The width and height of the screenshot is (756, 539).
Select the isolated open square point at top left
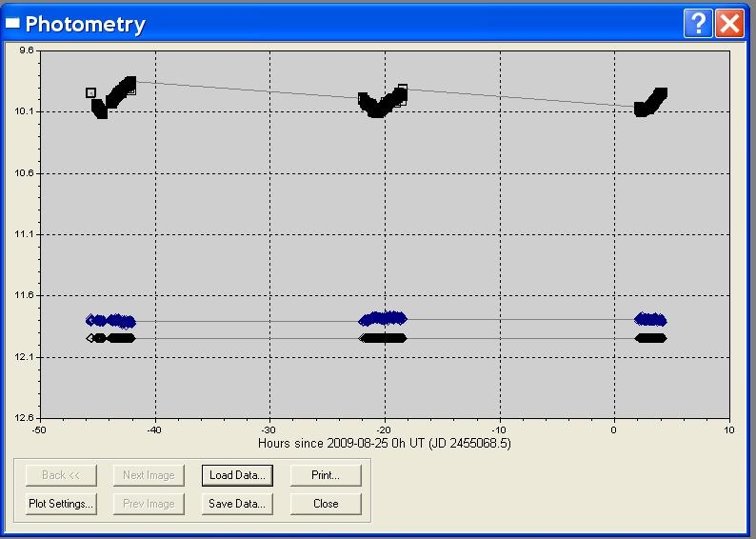coord(90,92)
